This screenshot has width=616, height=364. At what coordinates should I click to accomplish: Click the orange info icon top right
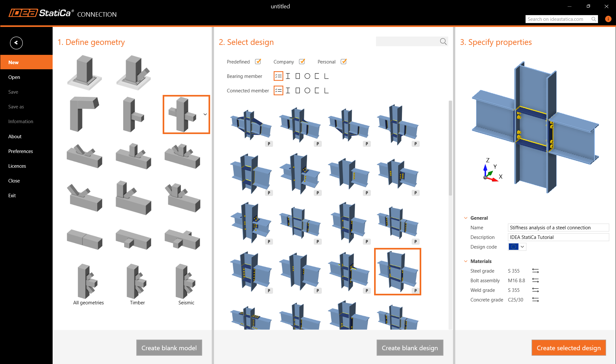point(608,19)
